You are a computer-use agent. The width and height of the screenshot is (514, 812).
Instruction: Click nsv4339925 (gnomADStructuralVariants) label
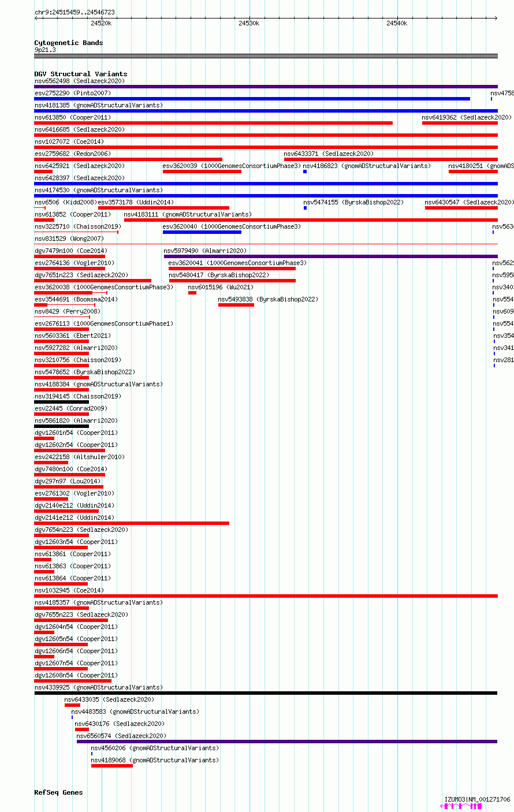(99, 687)
